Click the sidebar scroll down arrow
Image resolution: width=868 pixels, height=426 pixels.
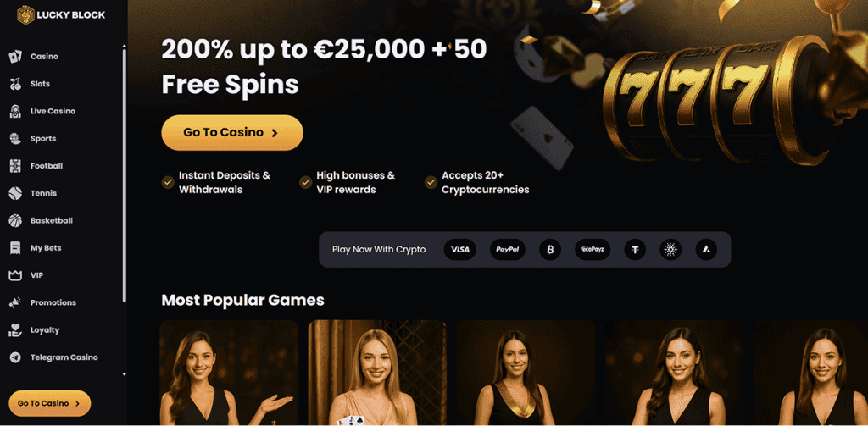pyautogui.click(x=124, y=374)
